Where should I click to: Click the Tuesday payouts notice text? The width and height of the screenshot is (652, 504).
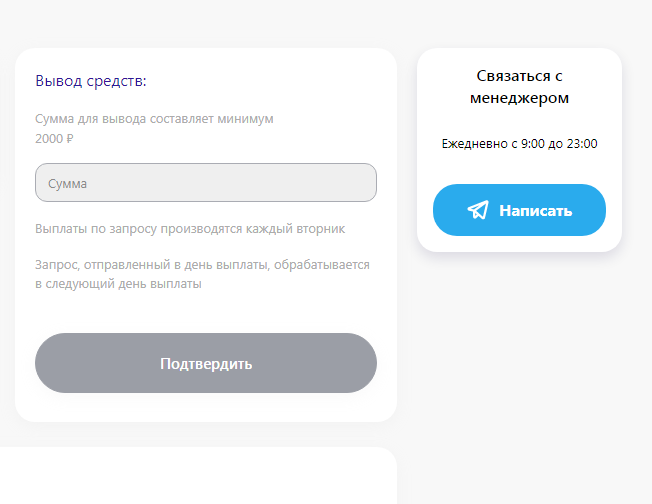[x=190, y=229]
